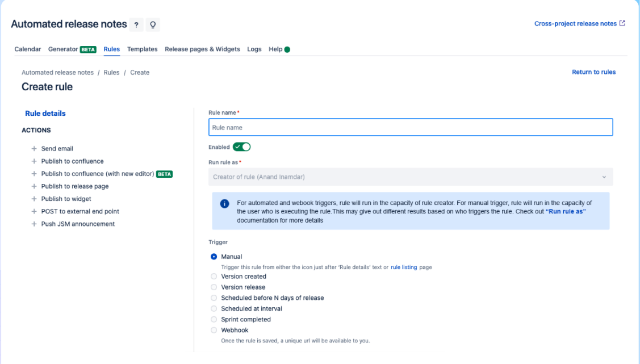Click the plus icon beside POST to external end point
Image resolution: width=640 pixels, height=364 pixels.
tap(34, 211)
